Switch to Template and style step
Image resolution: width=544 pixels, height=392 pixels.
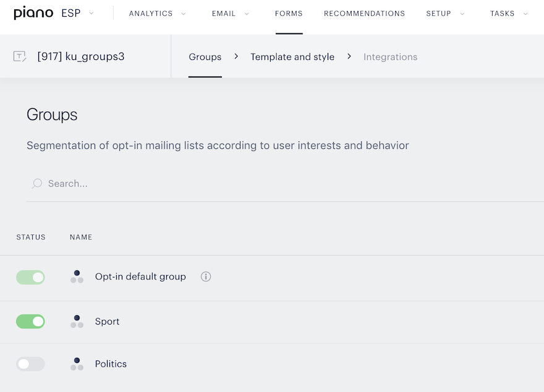click(292, 57)
